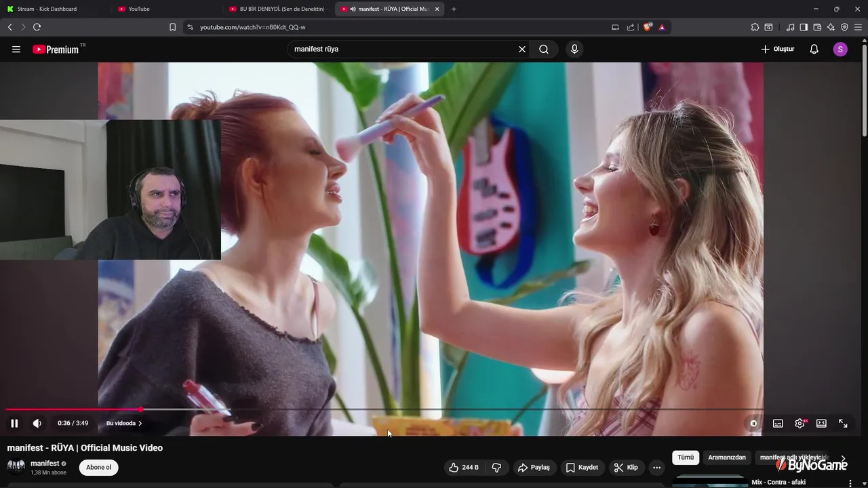Open the Brave Wallet icon
The height and width of the screenshot is (488, 868).
coord(817,27)
